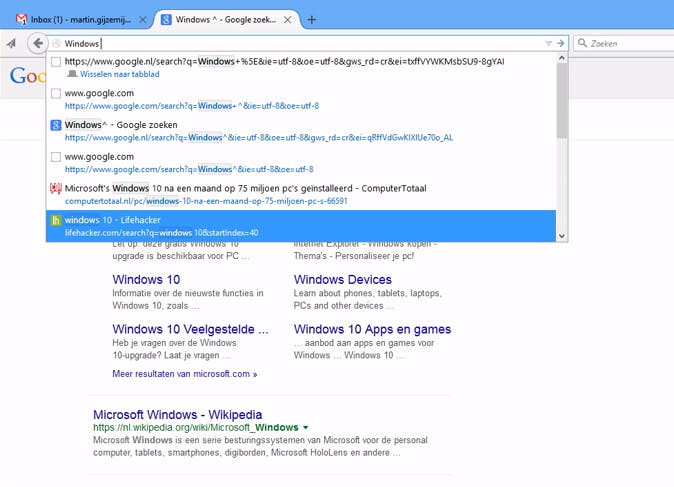Close the Gmail Inbox tab
Viewport: 674px width, 487px height.
click(x=142, y=20)
